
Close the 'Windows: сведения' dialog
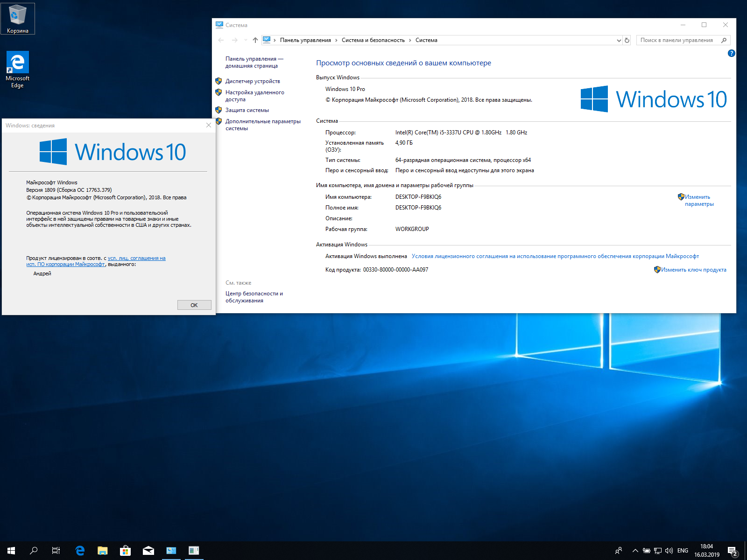[x=209, y=126]
